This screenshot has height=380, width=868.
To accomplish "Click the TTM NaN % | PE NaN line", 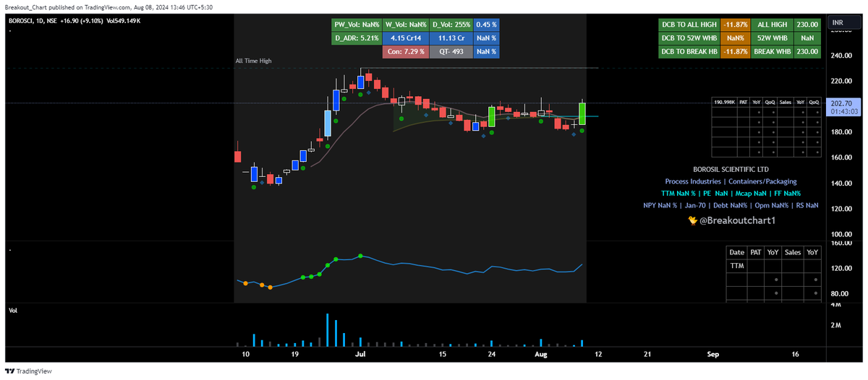I will click(731, 194).
